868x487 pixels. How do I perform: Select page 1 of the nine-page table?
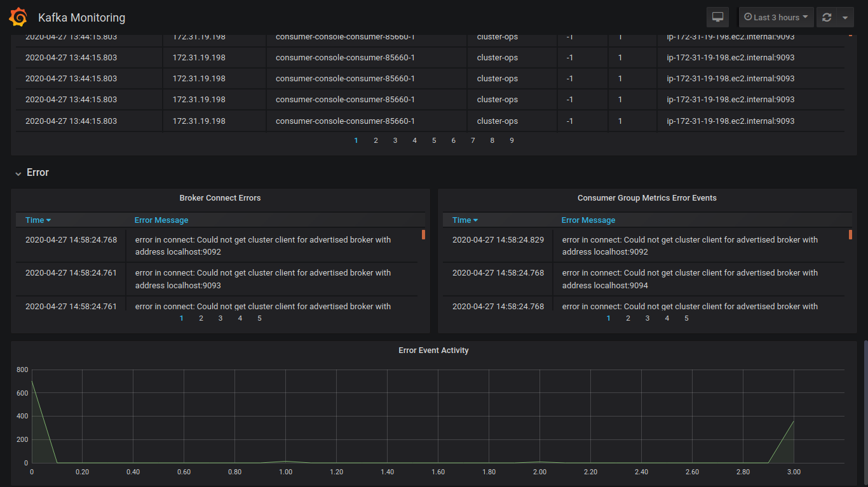(356, 140)
